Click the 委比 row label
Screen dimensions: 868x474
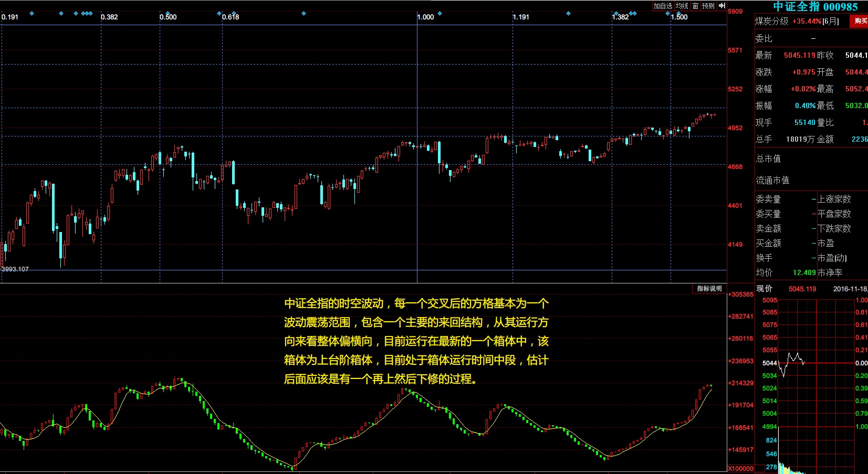764,38
